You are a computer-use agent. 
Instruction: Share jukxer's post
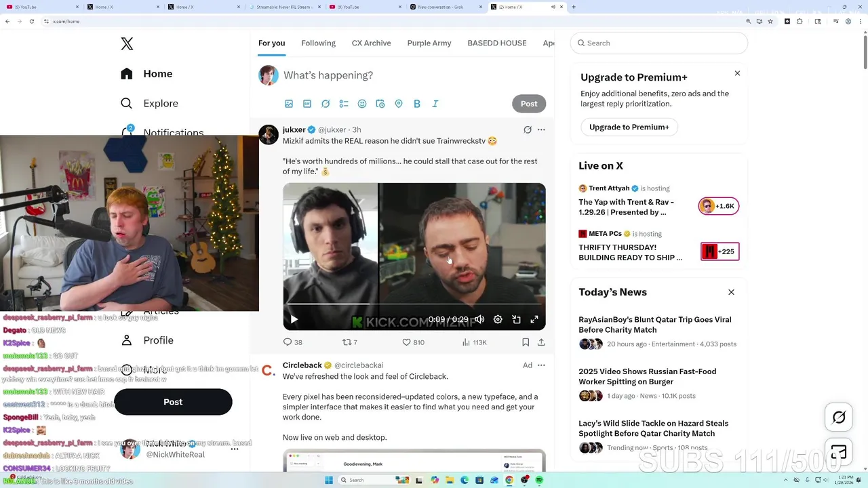(x=541, y=342)
